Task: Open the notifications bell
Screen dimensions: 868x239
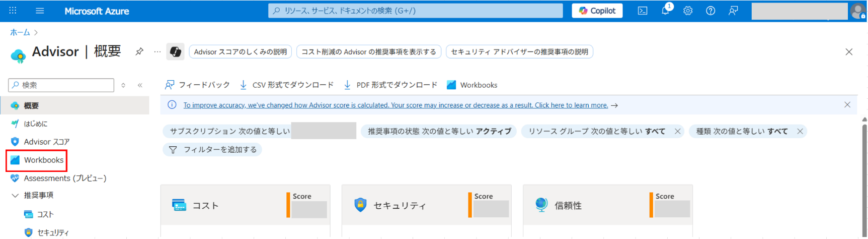Action: point(665,11)
